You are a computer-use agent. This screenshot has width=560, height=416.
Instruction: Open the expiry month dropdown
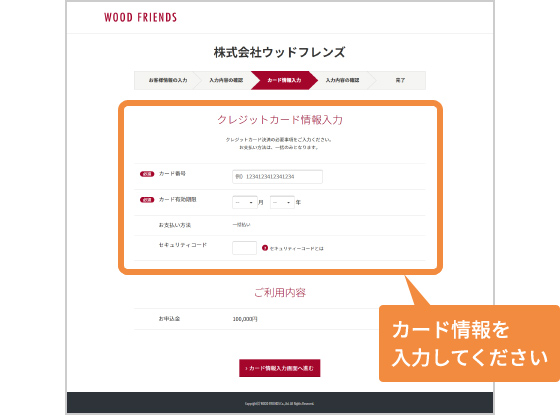tap(245, 202)
